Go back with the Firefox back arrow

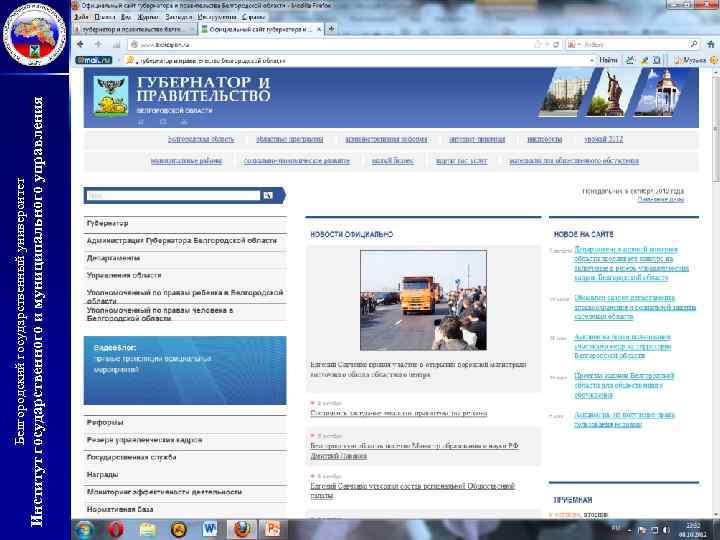[x=81, y=45]
